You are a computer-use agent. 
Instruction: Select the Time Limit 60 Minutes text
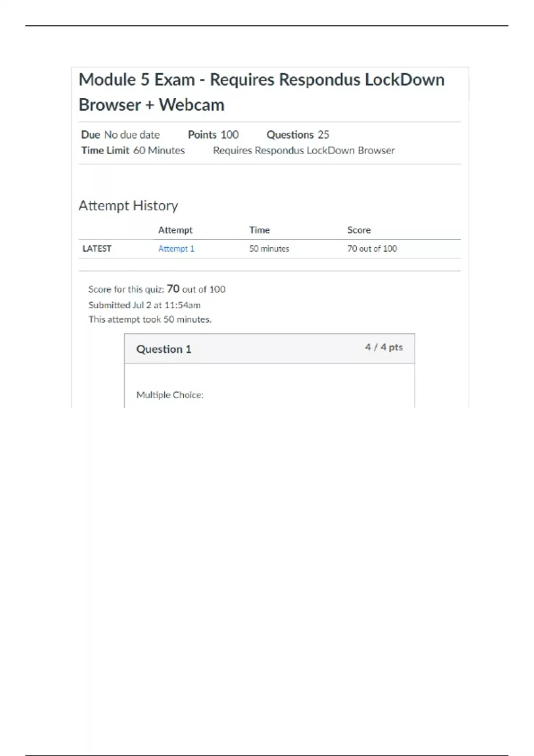[133, 150]
